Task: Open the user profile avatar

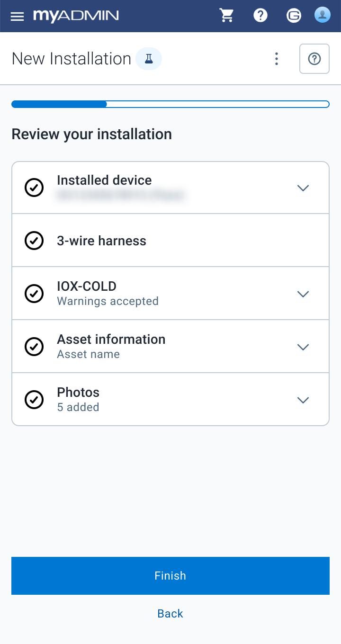Action: [323, 15]
